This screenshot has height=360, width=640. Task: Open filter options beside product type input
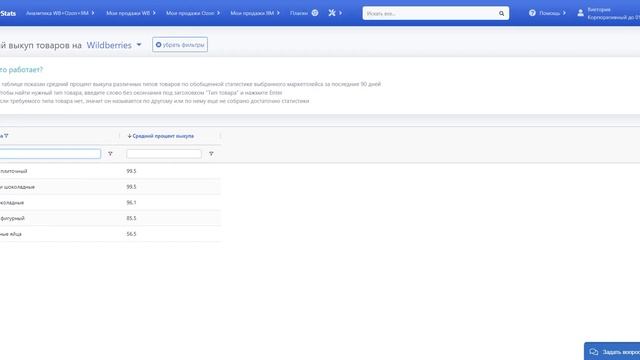110,154
